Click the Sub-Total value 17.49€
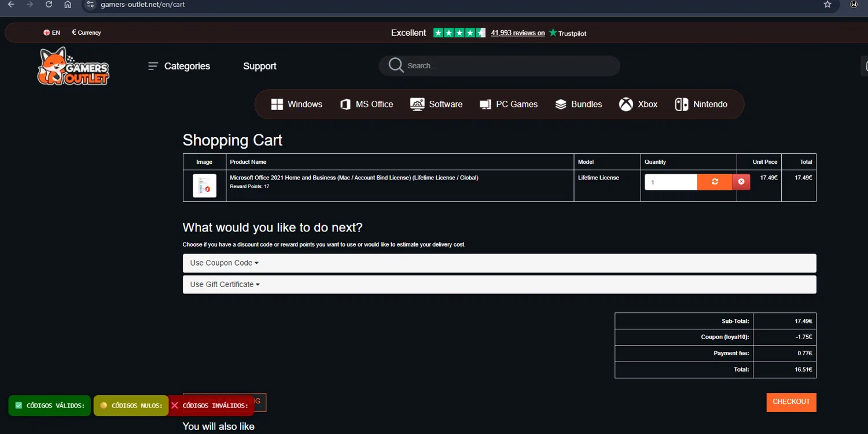868x434 pixels. pos(803,321)
